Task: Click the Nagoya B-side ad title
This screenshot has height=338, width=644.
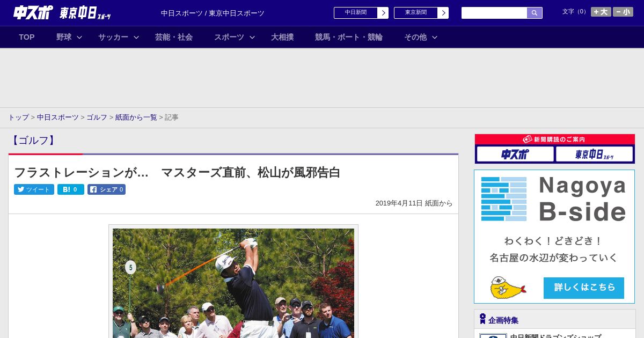Action: pos(582,199)
